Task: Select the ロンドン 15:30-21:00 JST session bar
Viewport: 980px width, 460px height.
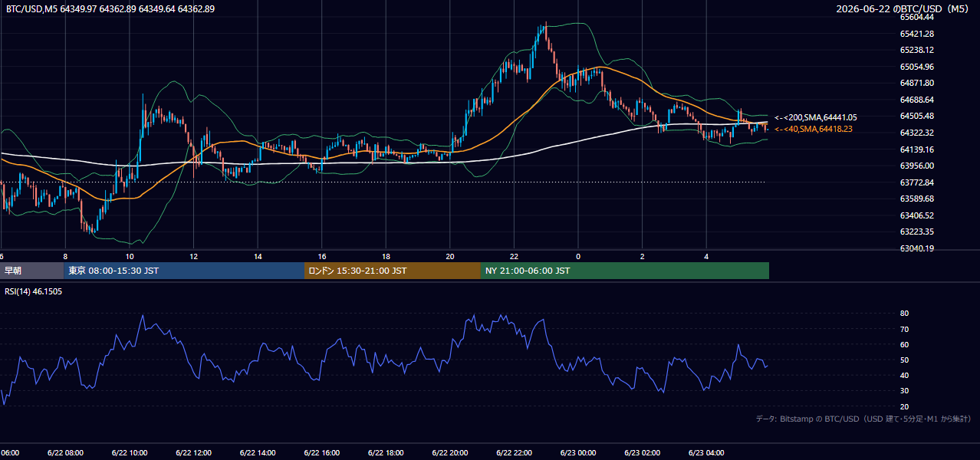Action: pyautogui.click(x=393, y=271)
